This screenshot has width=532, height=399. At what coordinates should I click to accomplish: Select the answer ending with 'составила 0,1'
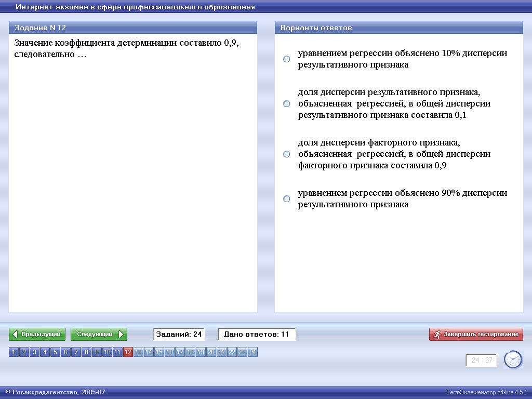287,103
